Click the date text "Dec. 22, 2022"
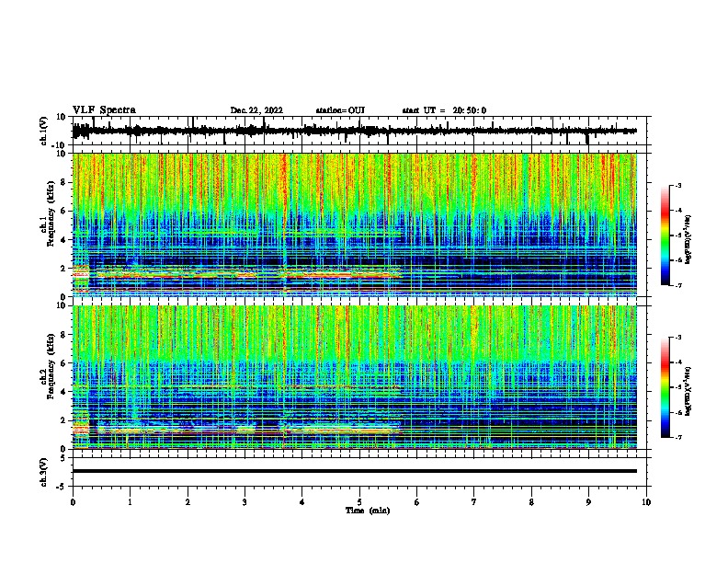Screen dimensions: 728x563 (x=256, y=110)
